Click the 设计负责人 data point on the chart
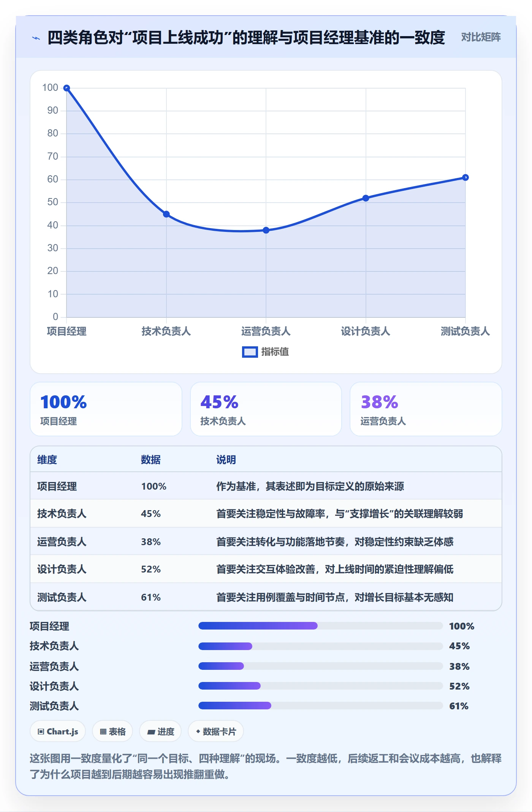This screenshot has height=812, width=532. pyautogui.click(x=366, y=198)
